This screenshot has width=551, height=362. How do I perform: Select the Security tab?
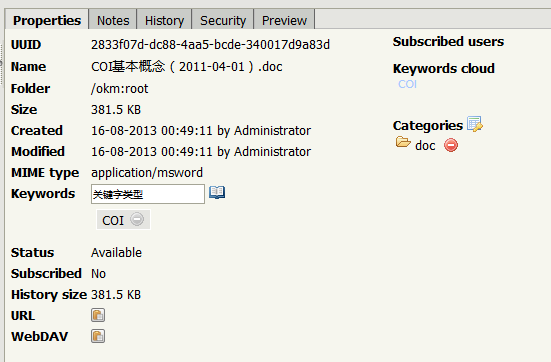(223, 20)
